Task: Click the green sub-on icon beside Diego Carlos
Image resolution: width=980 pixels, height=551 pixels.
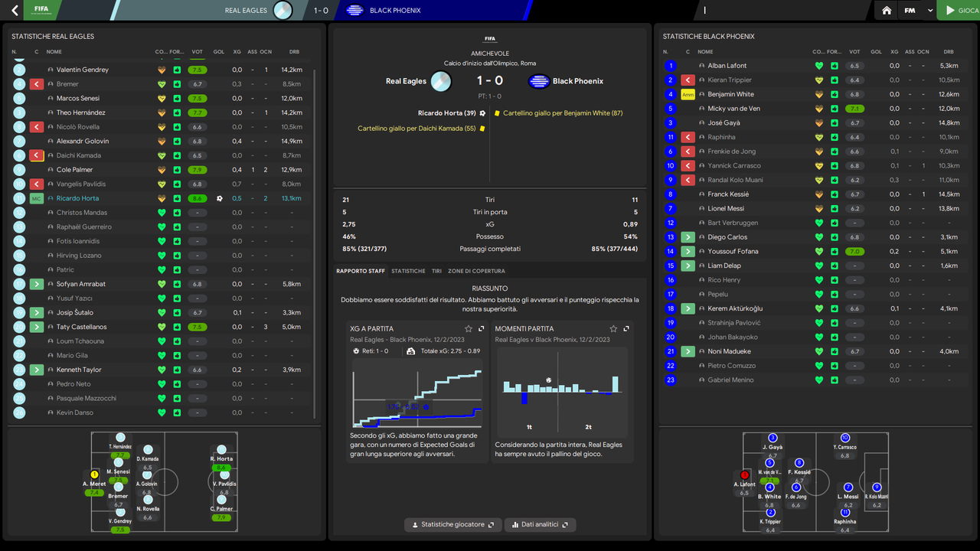Action: [x=688, y=237]
